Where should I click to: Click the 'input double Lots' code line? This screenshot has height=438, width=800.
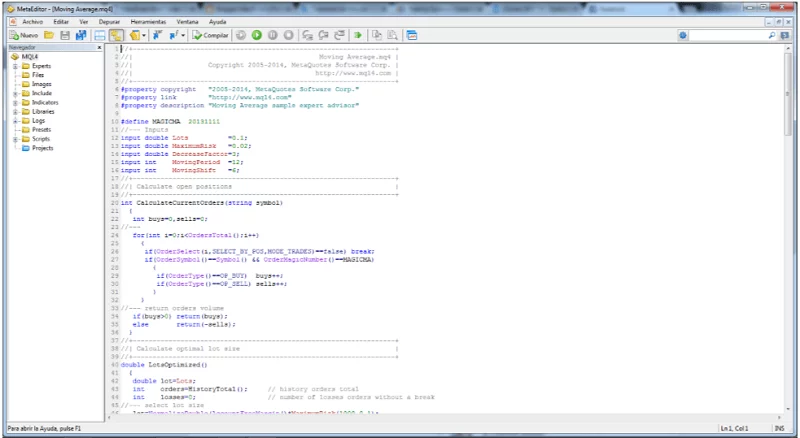[x=184, y=138]
